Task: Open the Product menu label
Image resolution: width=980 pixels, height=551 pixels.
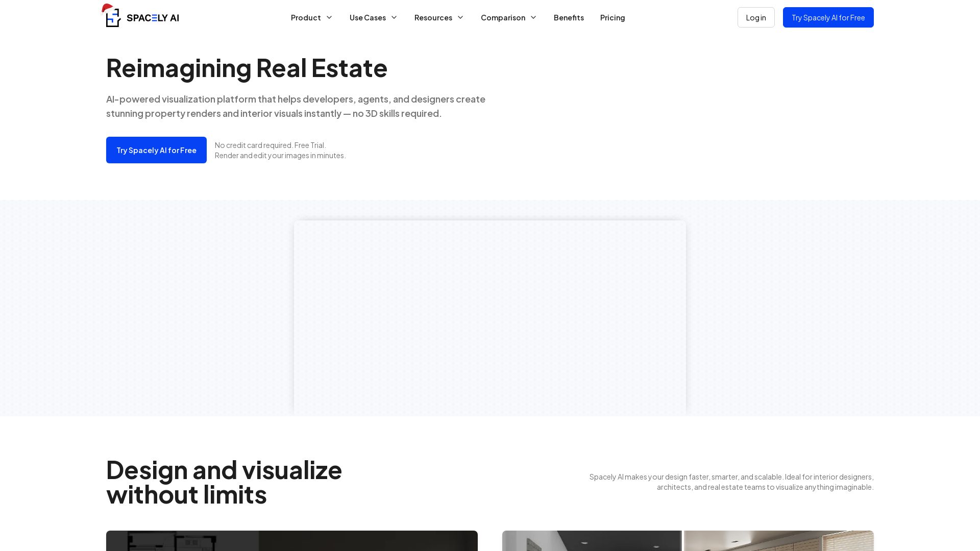Action: [x=306, y=17]
